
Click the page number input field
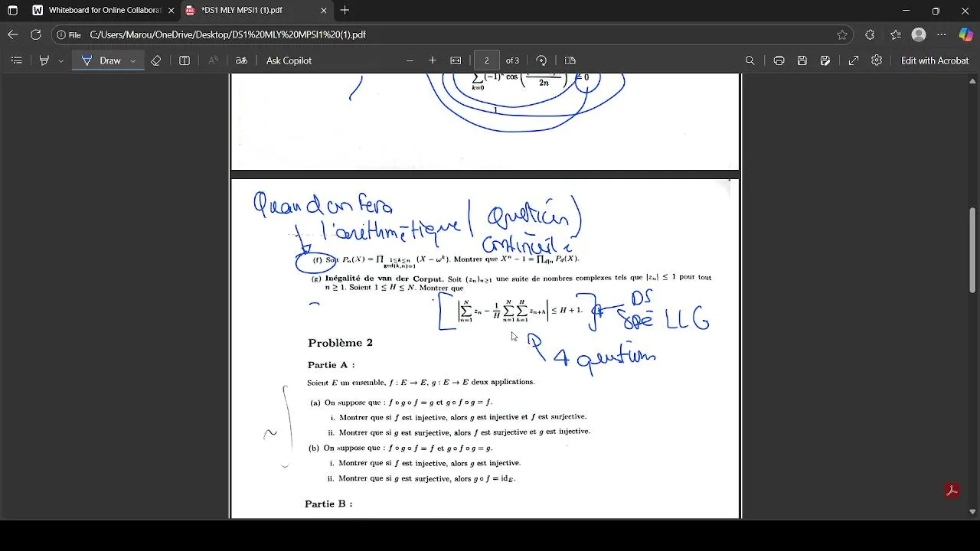coord(487,60)
